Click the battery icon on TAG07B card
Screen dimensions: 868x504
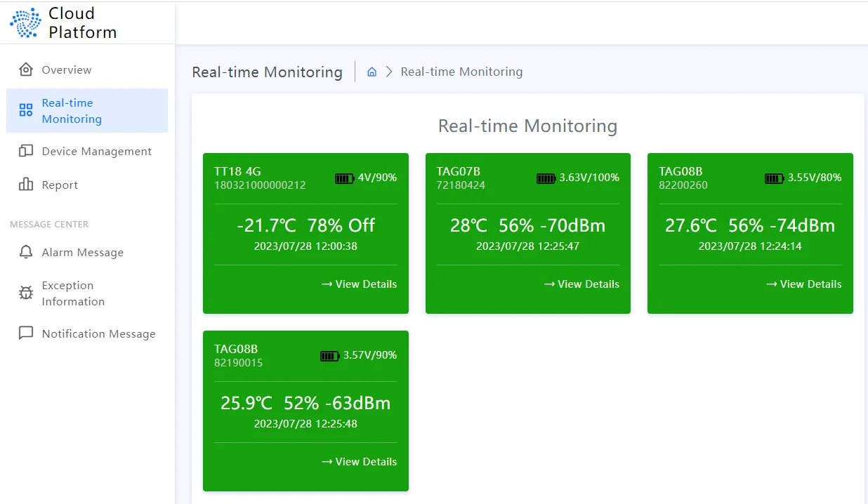coord(546,178)
